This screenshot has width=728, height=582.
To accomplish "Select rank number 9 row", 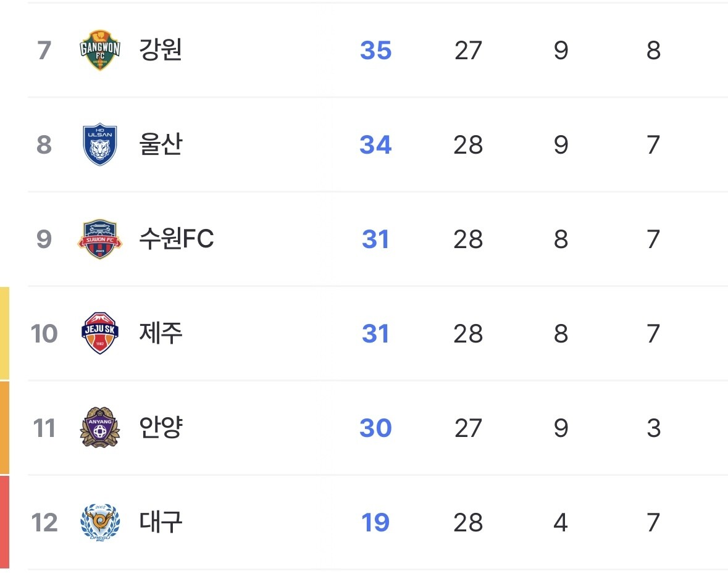I will click(378, 239).
